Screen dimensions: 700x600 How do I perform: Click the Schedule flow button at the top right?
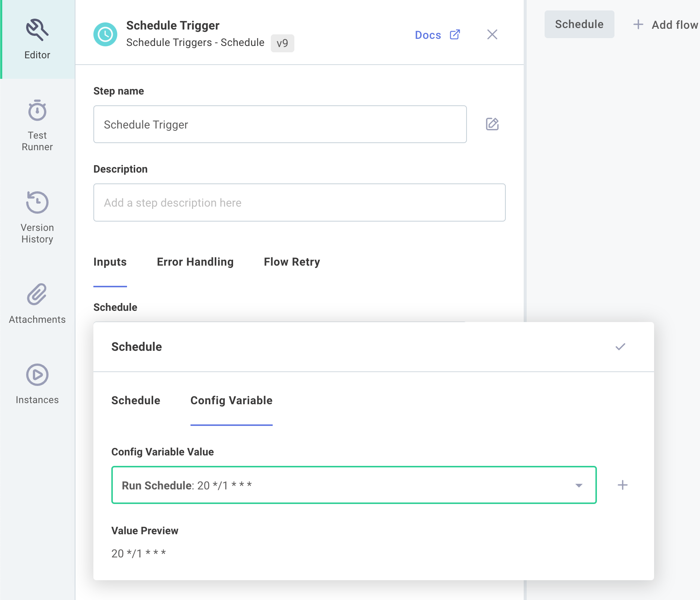click(579, 24)
